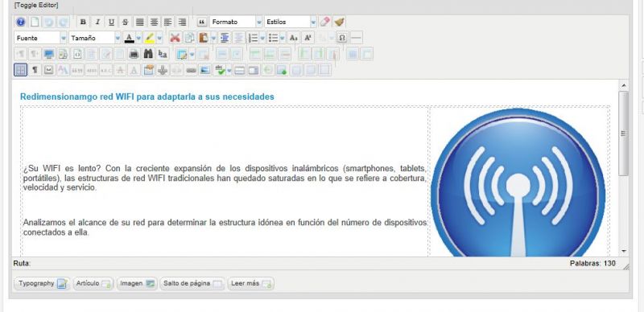Toggle show paragraph marks (¶) button

click(35, 70)
